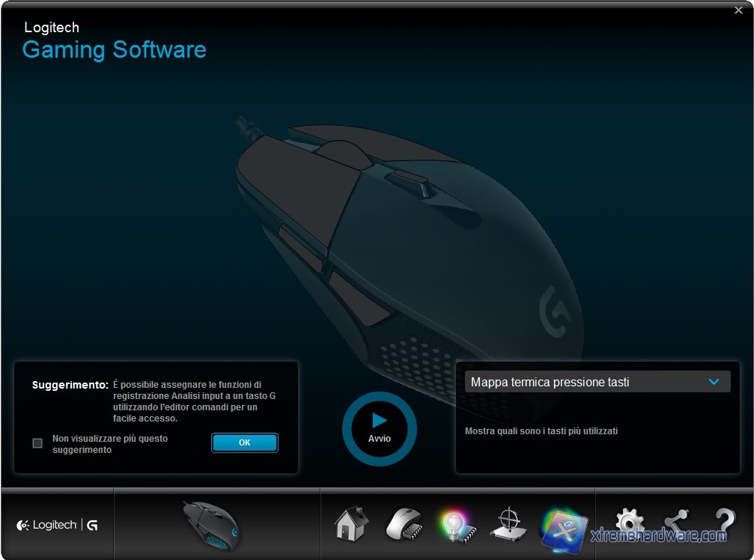Go to the Home screen icon
The width and height of the screenshot is (754, 560).
352,524
